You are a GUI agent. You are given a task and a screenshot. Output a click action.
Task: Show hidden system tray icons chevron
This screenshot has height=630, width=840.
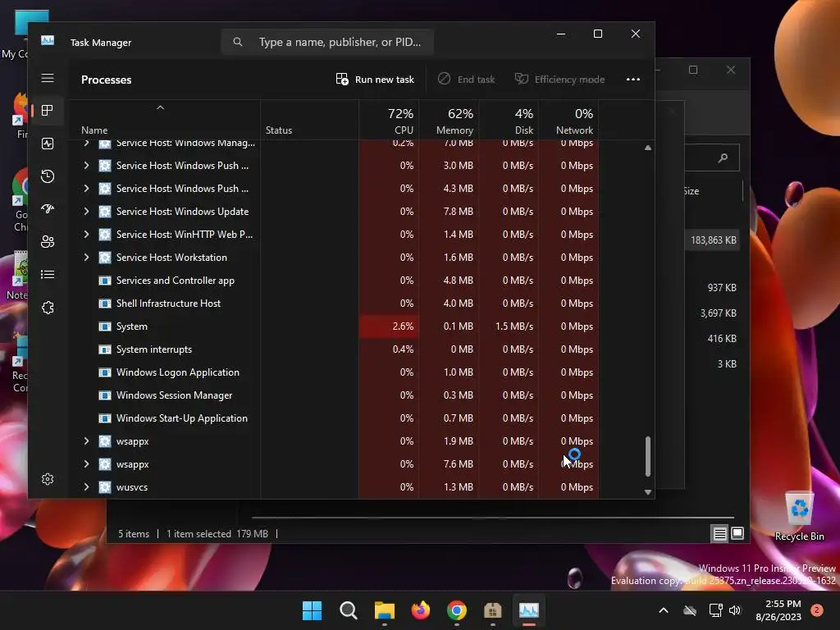[x=663, y=610]
